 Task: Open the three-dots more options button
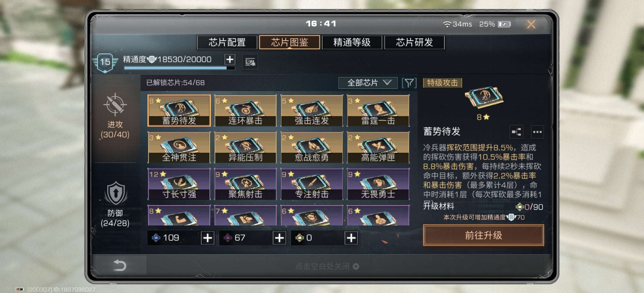tap(537, 132)
